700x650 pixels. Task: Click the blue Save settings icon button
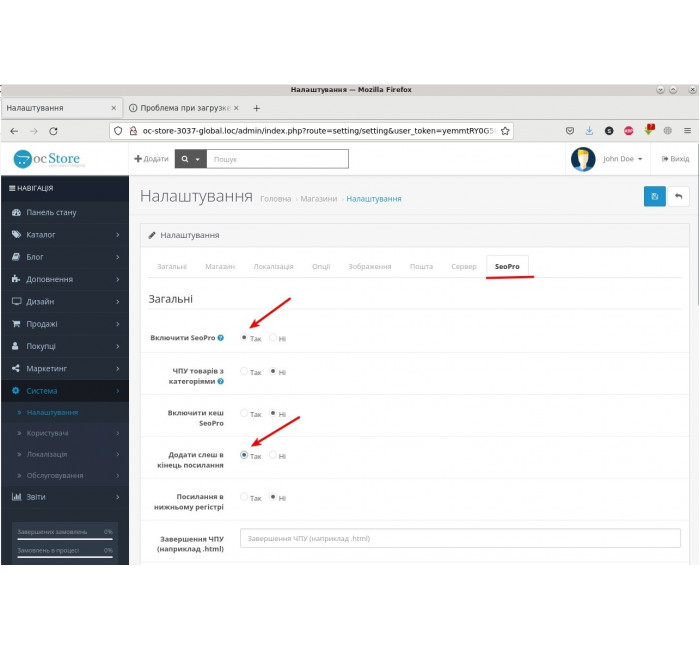coord(654,196)
